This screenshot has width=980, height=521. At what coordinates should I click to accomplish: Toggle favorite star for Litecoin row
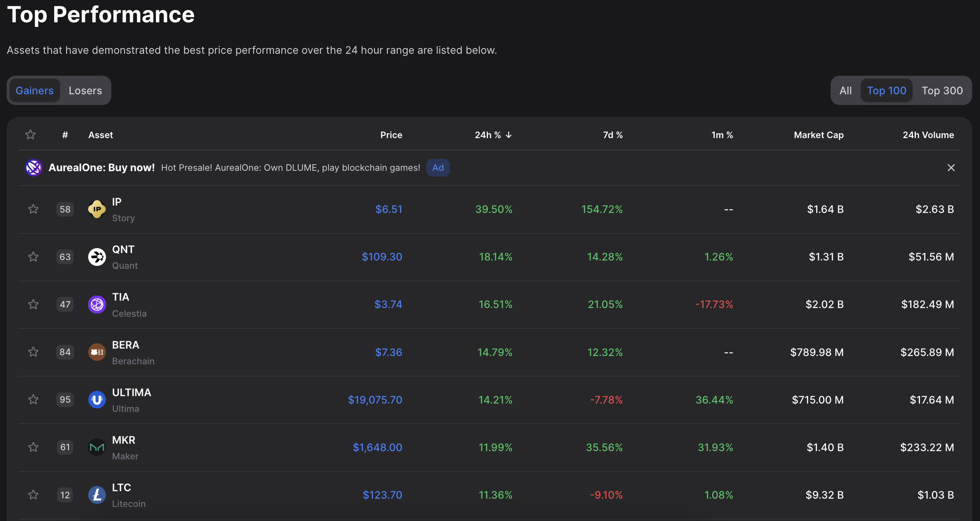tap(33, 495)
